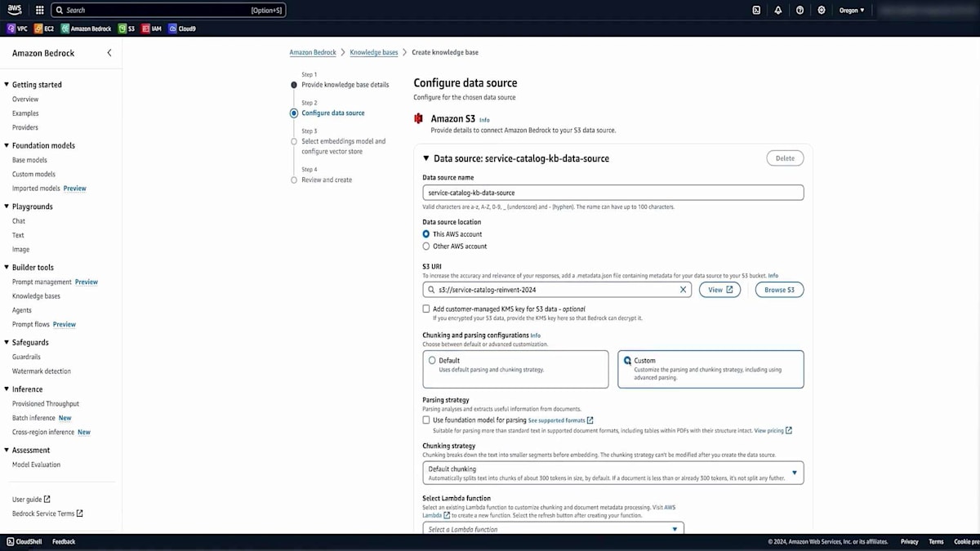Collapse the Inference nav section
Screen dimensions: 980x551
tap(7, 390)
